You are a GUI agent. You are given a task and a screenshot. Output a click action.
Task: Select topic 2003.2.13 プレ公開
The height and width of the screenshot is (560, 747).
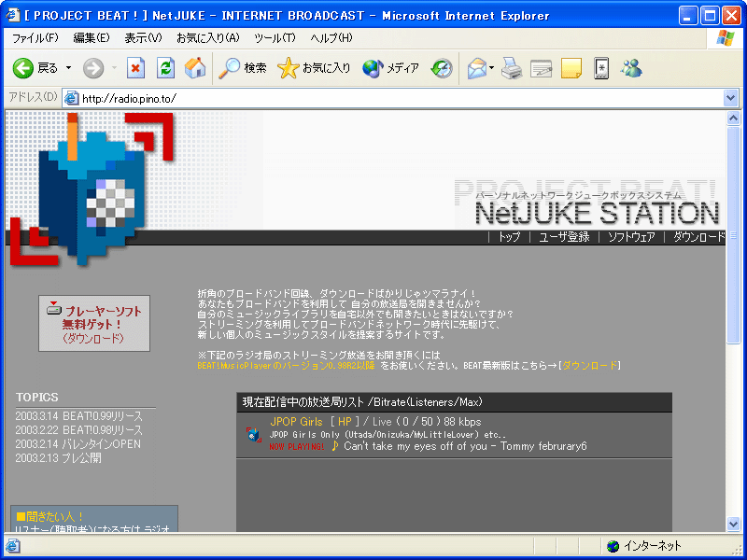(58, 458)
